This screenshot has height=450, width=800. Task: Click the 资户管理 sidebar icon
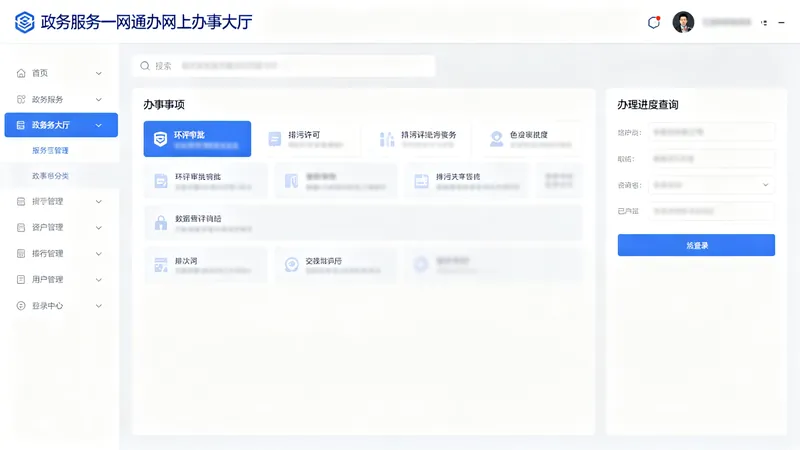tap(21, 227)
